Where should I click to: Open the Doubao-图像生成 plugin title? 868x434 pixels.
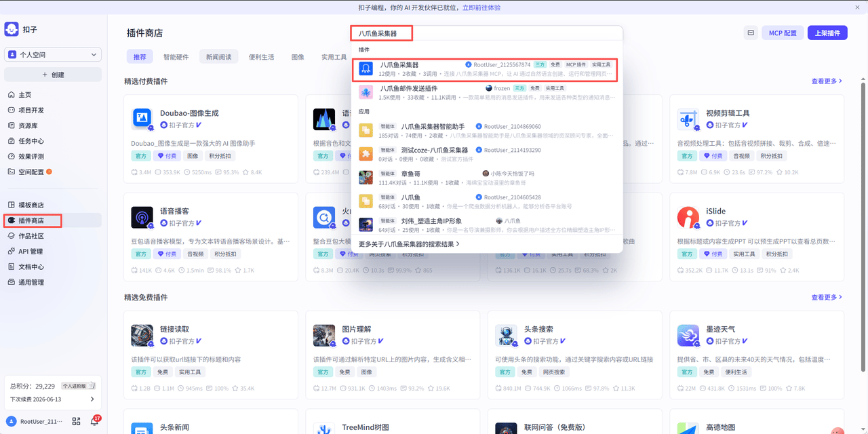pos(189,113)
